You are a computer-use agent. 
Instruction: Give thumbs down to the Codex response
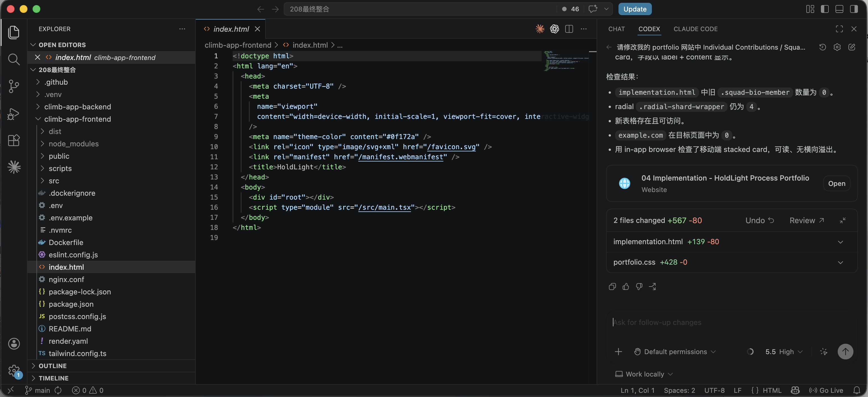click(639, 287)
